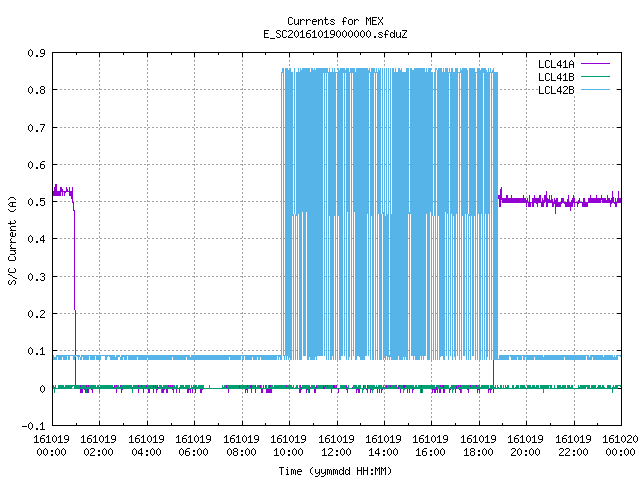Screen dimensions: 640x480
Task: Click the y-axis tick value 0.3
Action: (x=36, y=277)
